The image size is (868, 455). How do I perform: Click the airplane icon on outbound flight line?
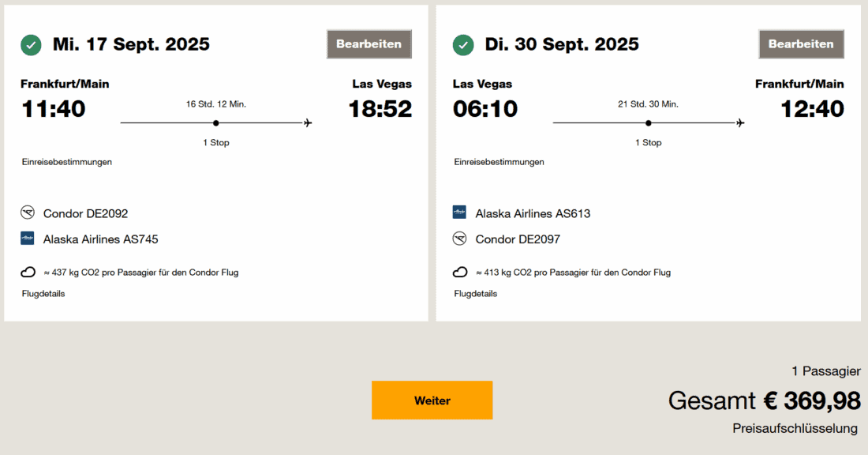tap(308, 122)
